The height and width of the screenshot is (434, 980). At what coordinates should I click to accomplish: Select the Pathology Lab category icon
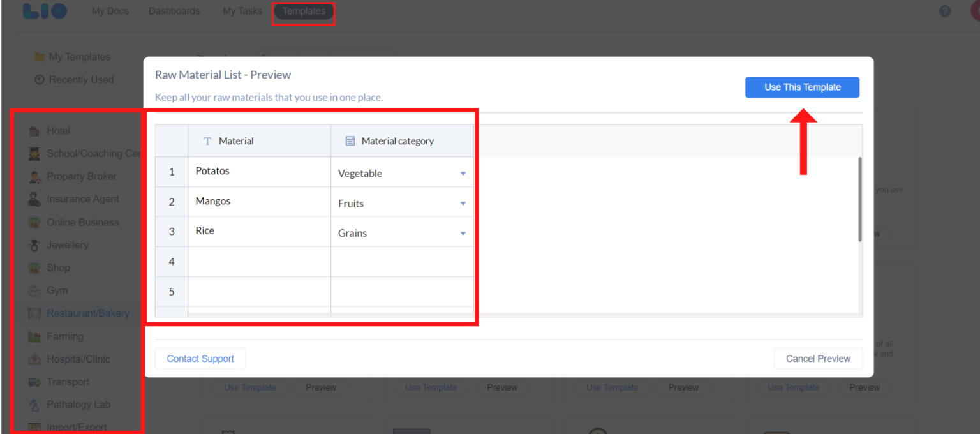point(34,404)
